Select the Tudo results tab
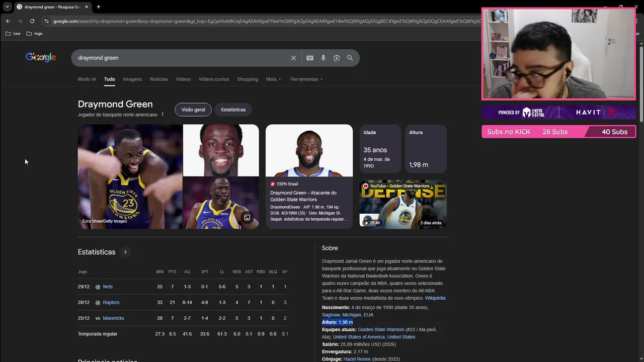Screen dimensions: 644x362 tap(110, 79)
